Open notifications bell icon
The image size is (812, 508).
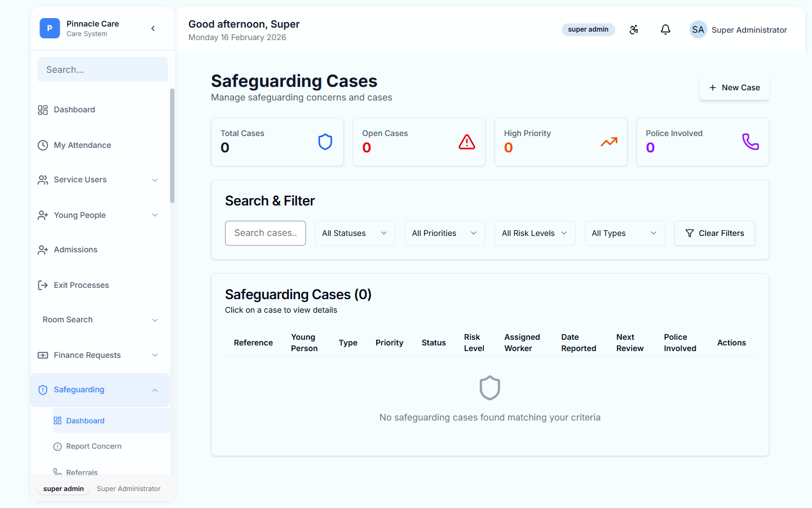tap(665, 30)
